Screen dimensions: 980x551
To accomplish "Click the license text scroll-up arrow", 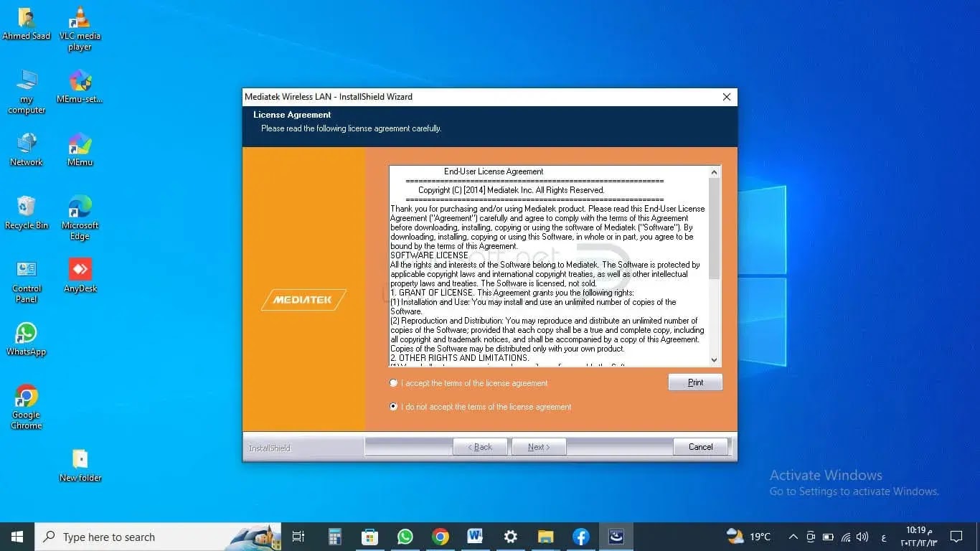I will point(714,172).
